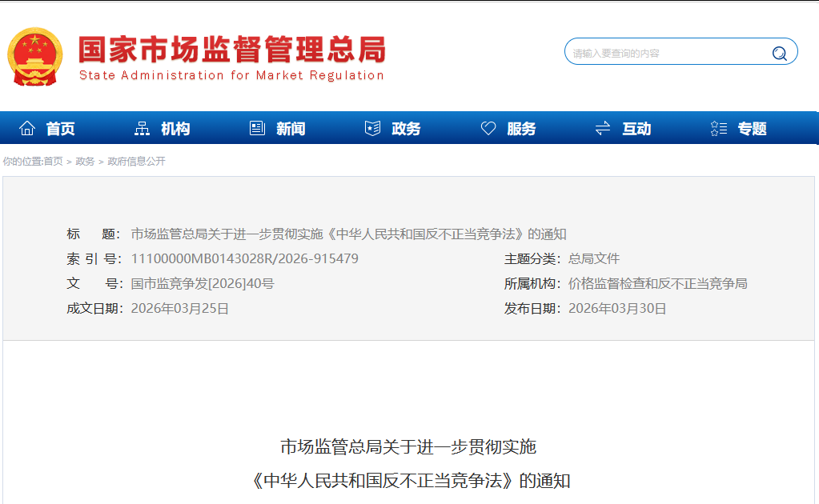
Task: Open the 首页 navigation menu item
Action: coord(60,129)
